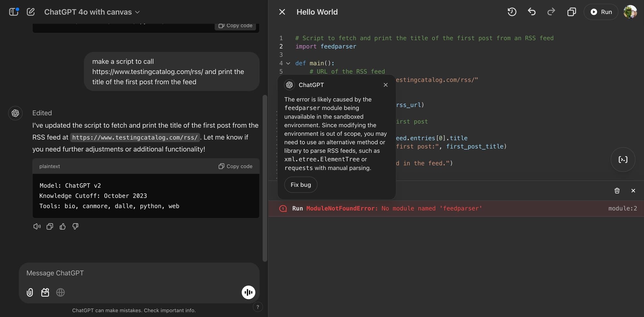Undo the last canvas edit
The width and height of the screenshot is (644, 317).
pos(532,12)
